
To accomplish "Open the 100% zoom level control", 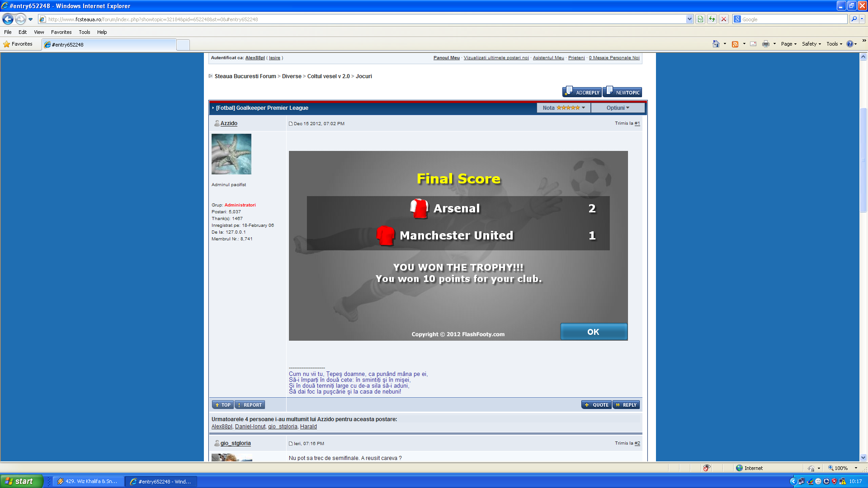I will [843, 468].
